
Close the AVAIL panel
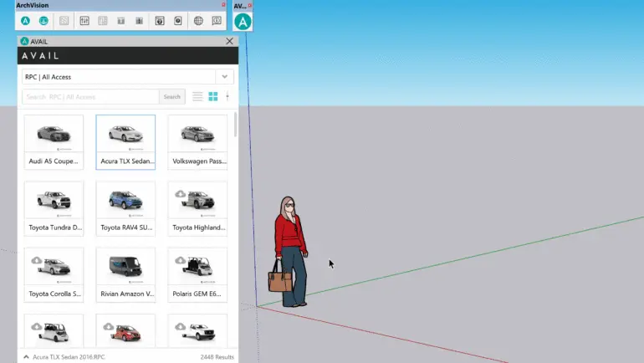tap(230, 41)
